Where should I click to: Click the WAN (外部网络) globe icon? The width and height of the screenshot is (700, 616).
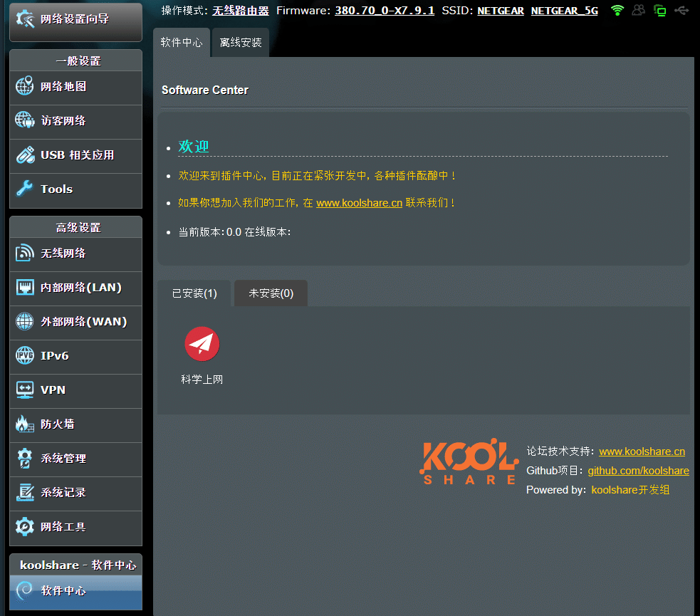[x=24, y=321]
